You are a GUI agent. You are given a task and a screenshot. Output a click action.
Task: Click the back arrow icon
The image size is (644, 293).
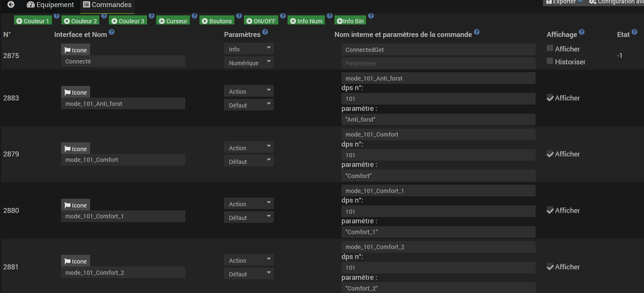click(11, 5)
